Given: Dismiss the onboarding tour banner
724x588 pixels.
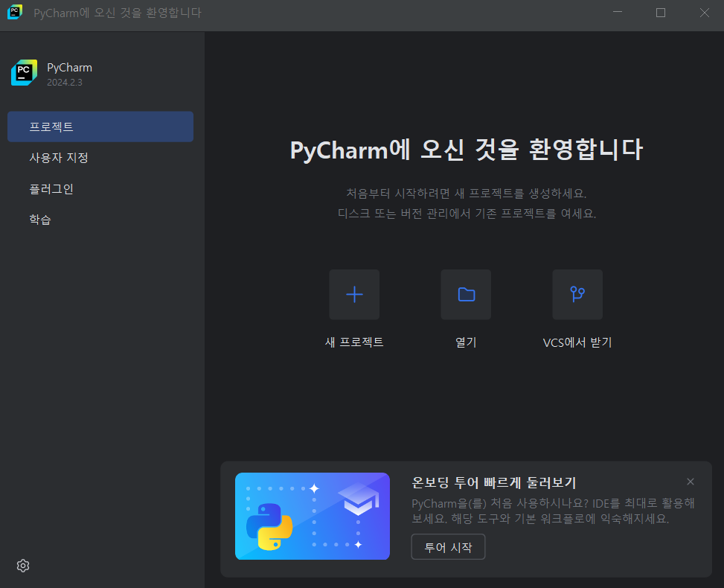Looking at the screenshot, I should click(691, 482).
